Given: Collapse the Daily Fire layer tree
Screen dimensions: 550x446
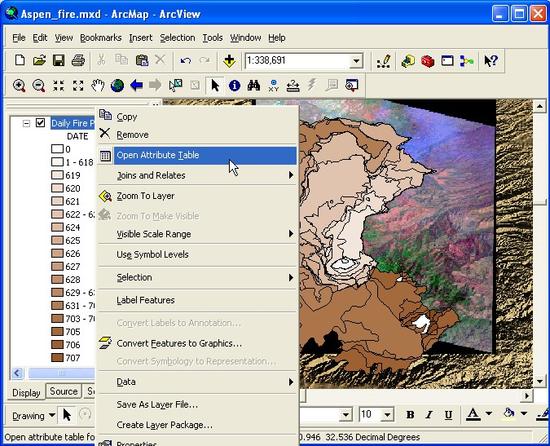Looking at the screenshot, I should click(x=26, y=123).
